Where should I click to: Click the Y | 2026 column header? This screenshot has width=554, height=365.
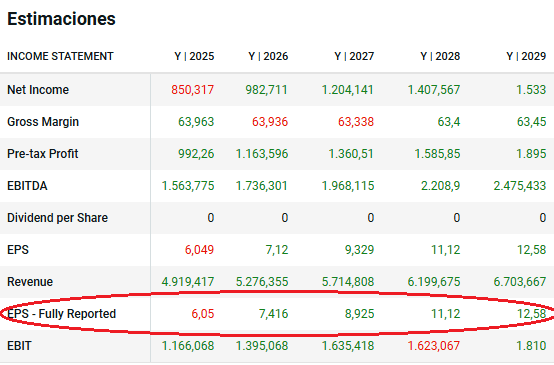point(268,56)
